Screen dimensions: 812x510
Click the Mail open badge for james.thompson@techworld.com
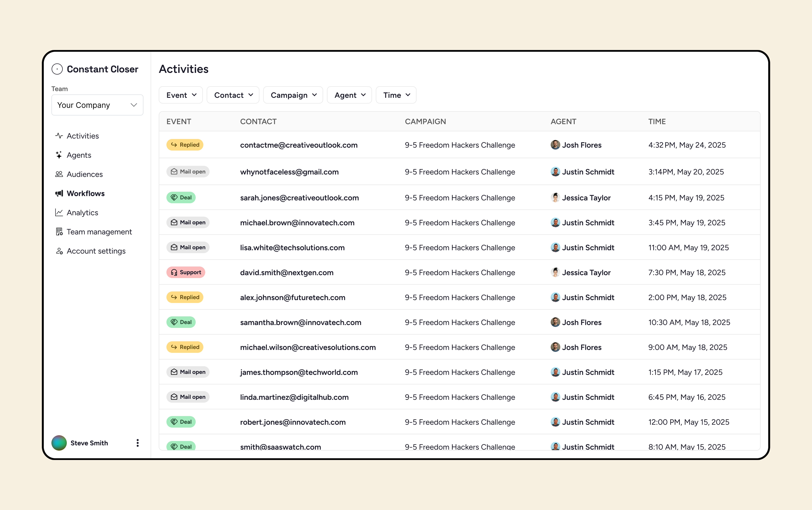pos(188,372)
